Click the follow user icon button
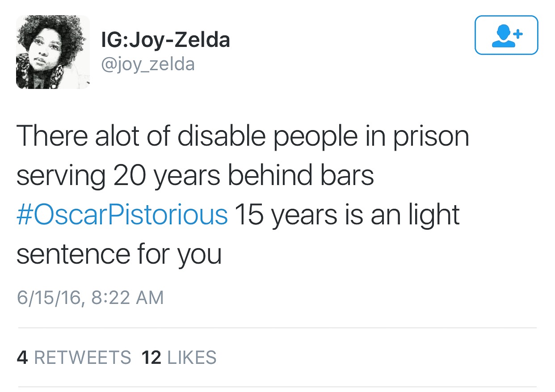This screenshot has height=392, width=555. coord(506,35)
